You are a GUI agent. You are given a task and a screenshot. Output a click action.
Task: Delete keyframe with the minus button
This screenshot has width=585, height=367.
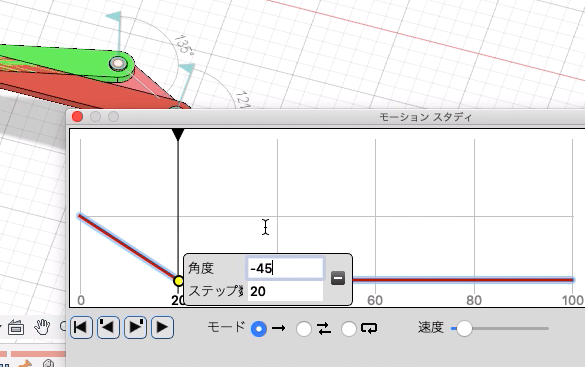coord(338,278)
